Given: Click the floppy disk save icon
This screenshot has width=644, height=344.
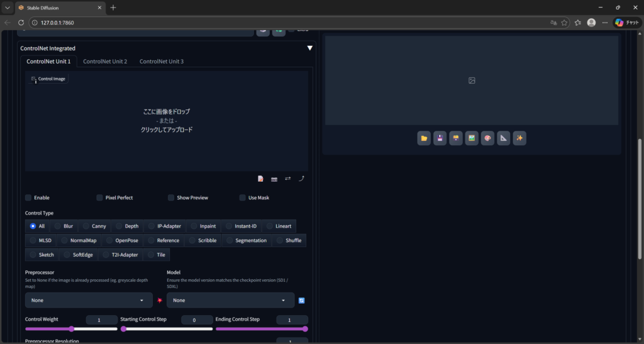Looking at the screenshot, I should (440, 138).
